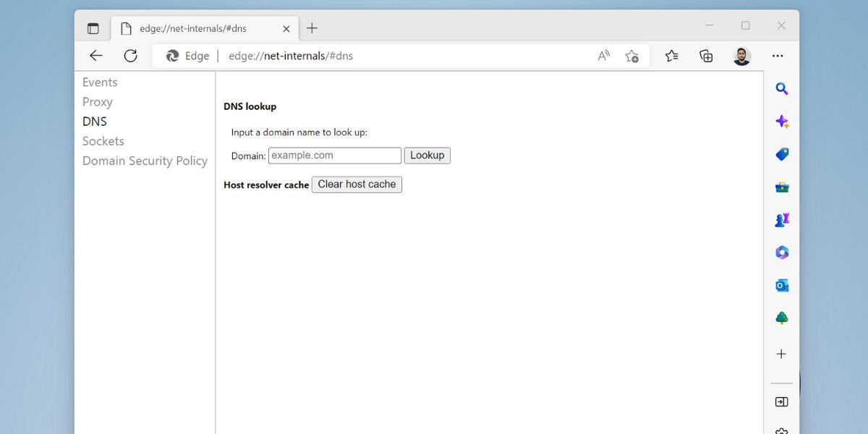The image size is (868, 434).
Task: Open Collections from the toolbar
Action: 706,55
